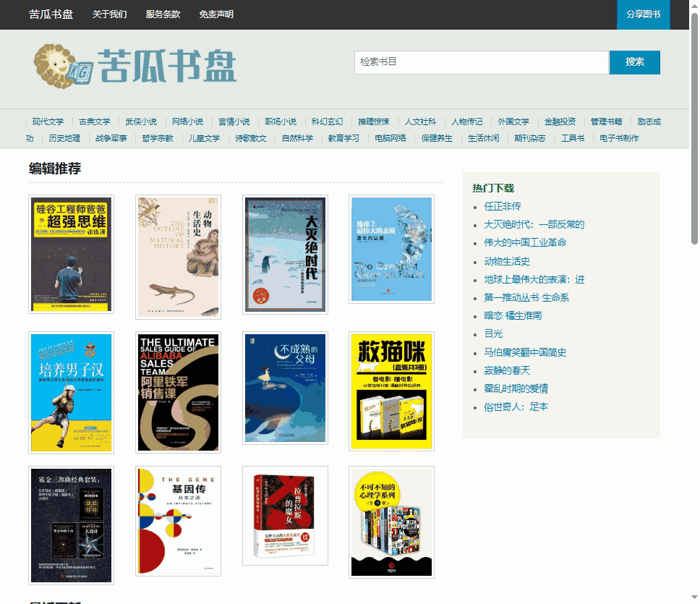Browse the 科幻玄幻 category
Screen dimensions: 700x604
coord(327,122)
